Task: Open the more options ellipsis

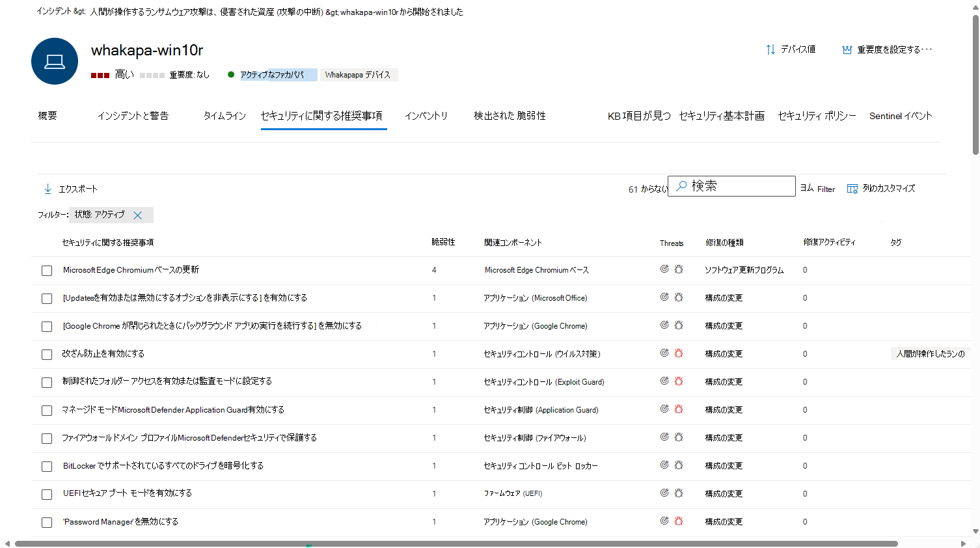Action: (x=927, y=49)
